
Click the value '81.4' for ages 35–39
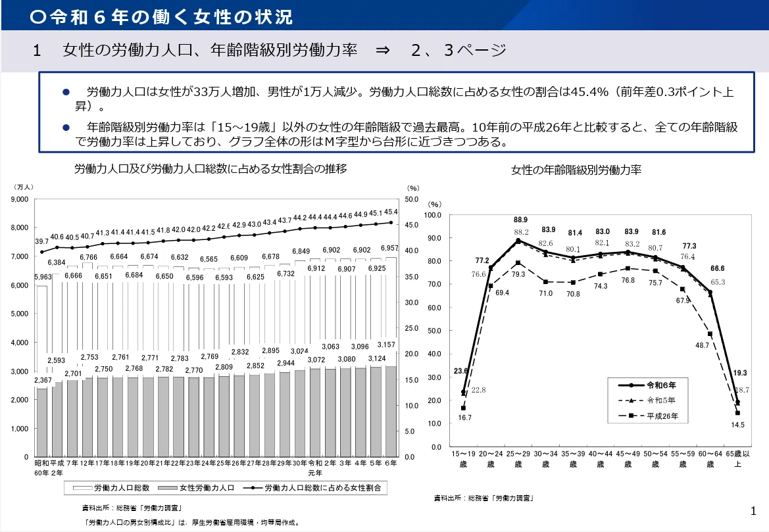click(576, 232)
